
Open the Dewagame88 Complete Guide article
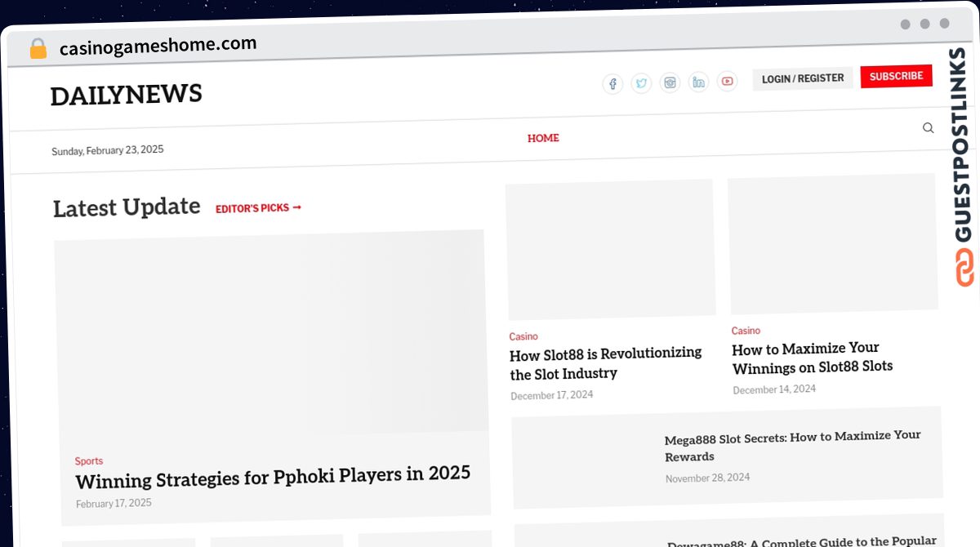(x=802, y=542)
